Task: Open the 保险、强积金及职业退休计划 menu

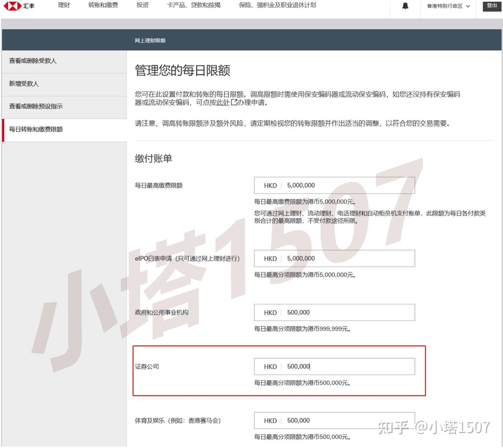Action: click(x=277, y=5)
